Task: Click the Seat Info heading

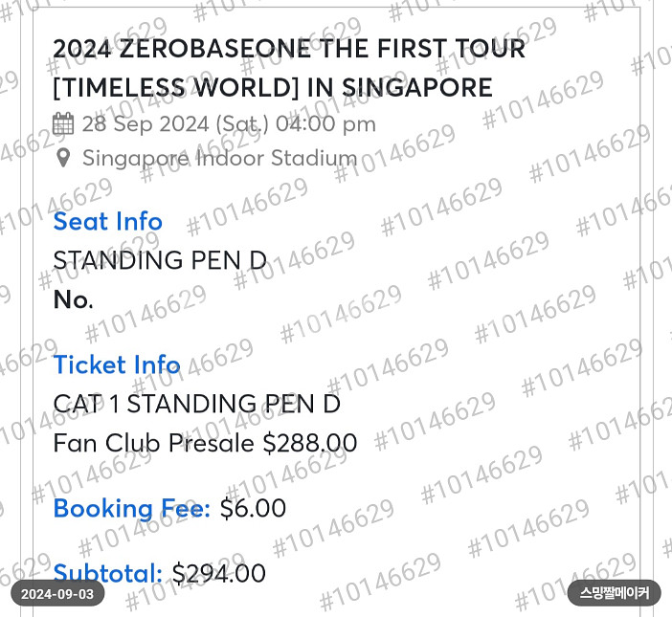Action: (x=107, y=221)
